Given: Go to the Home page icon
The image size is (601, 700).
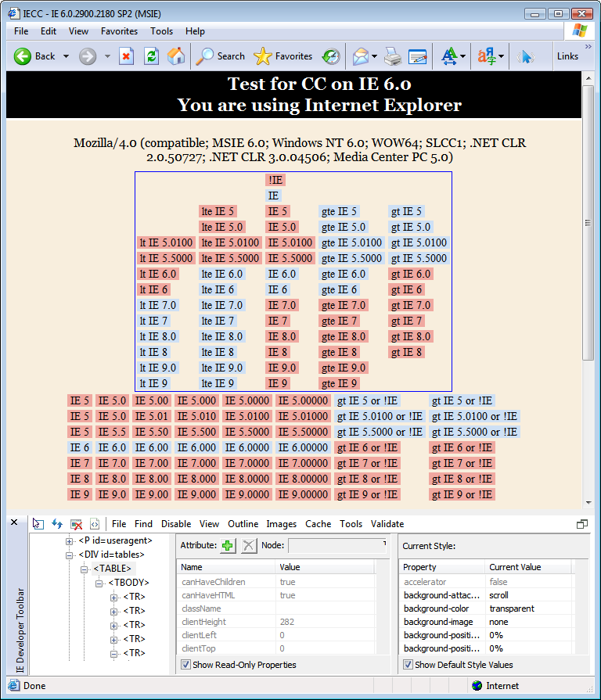Looking at the screenshot, I should 177,56.
